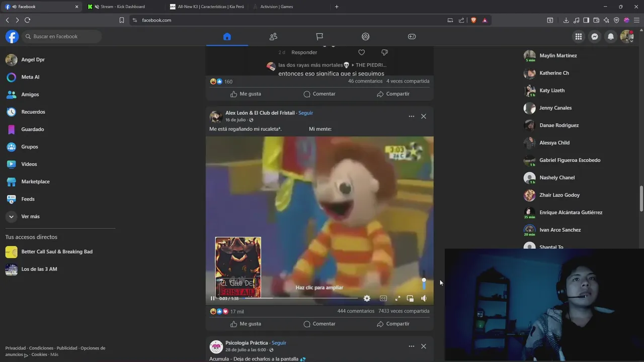Open Recuerdos in left sidebar
The height and width of the screenshot is (362, 644).
pyautogui.click(x=59, y=112)
